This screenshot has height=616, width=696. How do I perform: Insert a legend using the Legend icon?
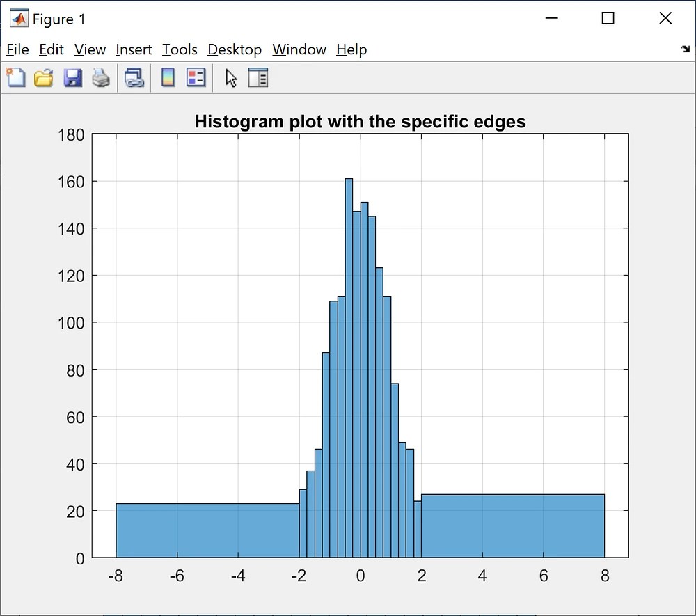[x=196, y=77]
